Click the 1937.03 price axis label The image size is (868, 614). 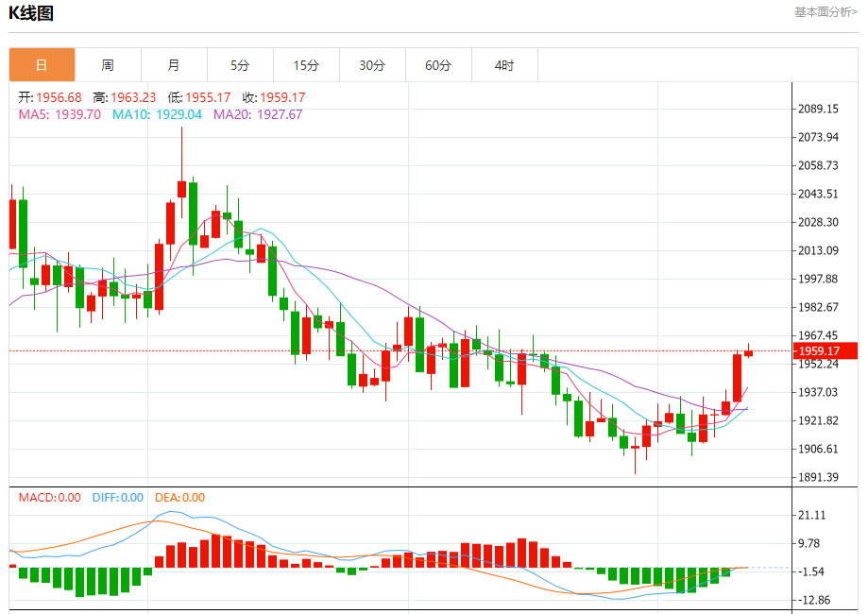(818, 393)
